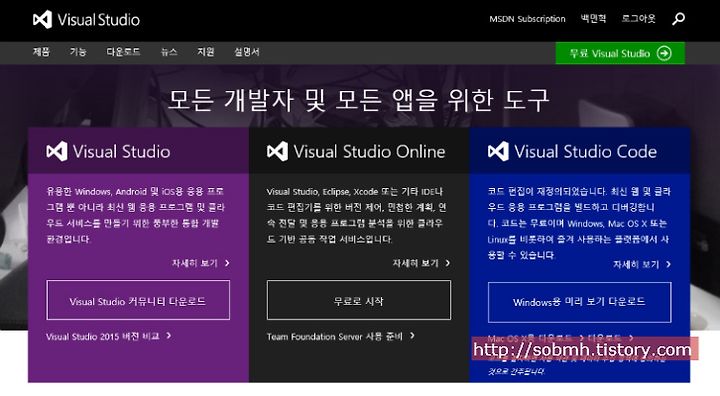Open MSDN Subscription link

[527, 19]
